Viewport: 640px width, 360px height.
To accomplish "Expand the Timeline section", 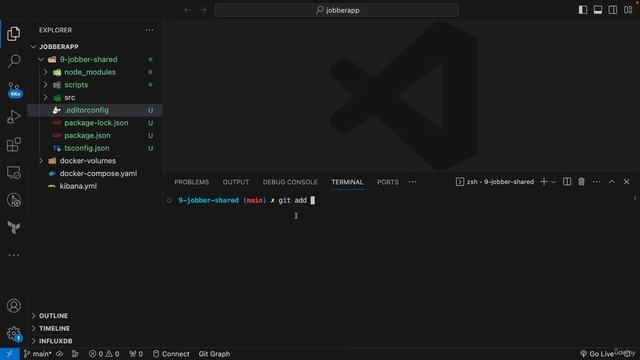I will [x=33, y=328].
